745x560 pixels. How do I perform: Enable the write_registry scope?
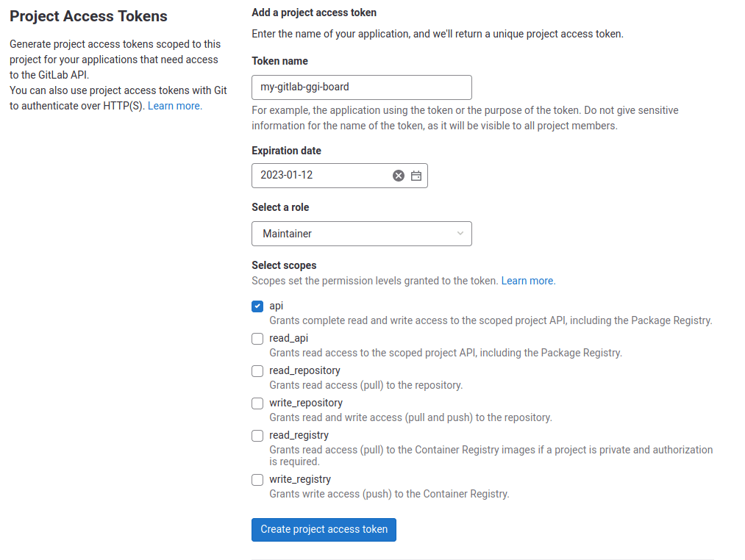[x=257, y=479]
